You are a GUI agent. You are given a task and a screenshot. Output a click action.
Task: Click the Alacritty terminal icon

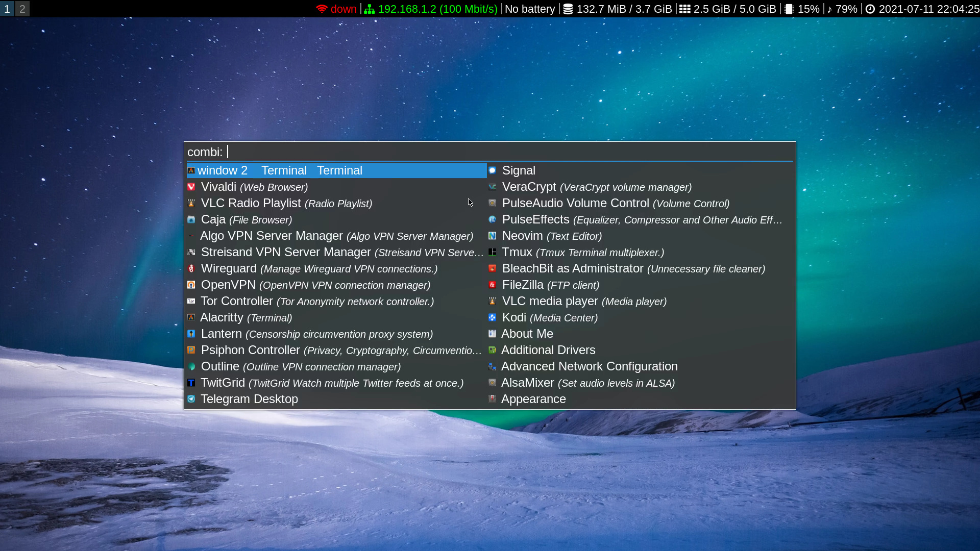click(191, 317)
